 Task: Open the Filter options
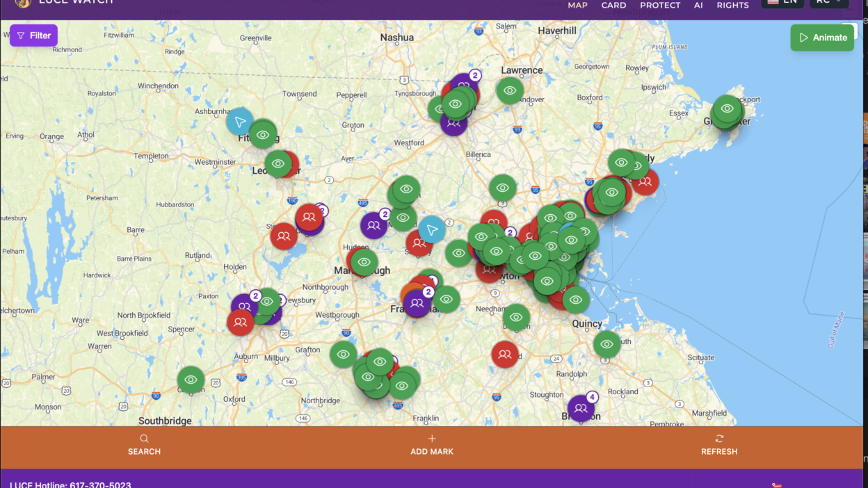tap(33, 35)
